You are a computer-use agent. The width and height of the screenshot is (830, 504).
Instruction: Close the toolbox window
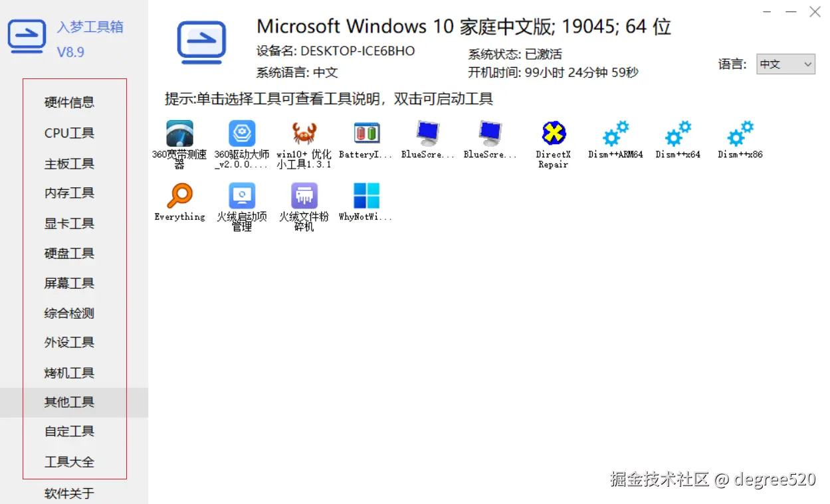point(815,12)
